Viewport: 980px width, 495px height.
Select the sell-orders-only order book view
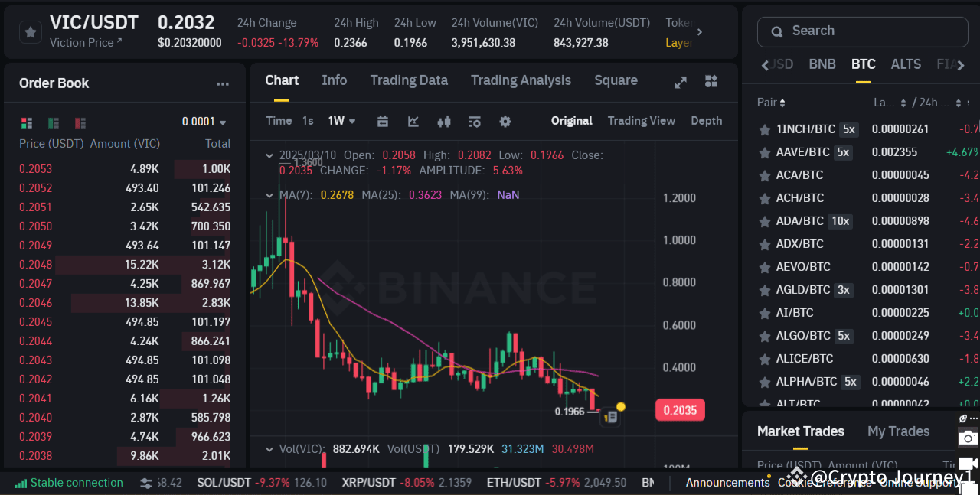click(x=80, y=122)
